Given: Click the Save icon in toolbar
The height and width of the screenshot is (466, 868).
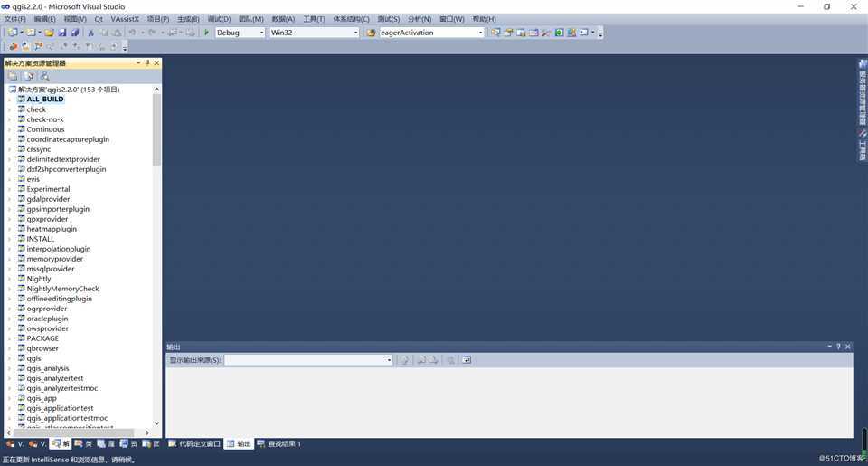Looking at the screenshot, I should pyautogui.click(x=62, y=33).
